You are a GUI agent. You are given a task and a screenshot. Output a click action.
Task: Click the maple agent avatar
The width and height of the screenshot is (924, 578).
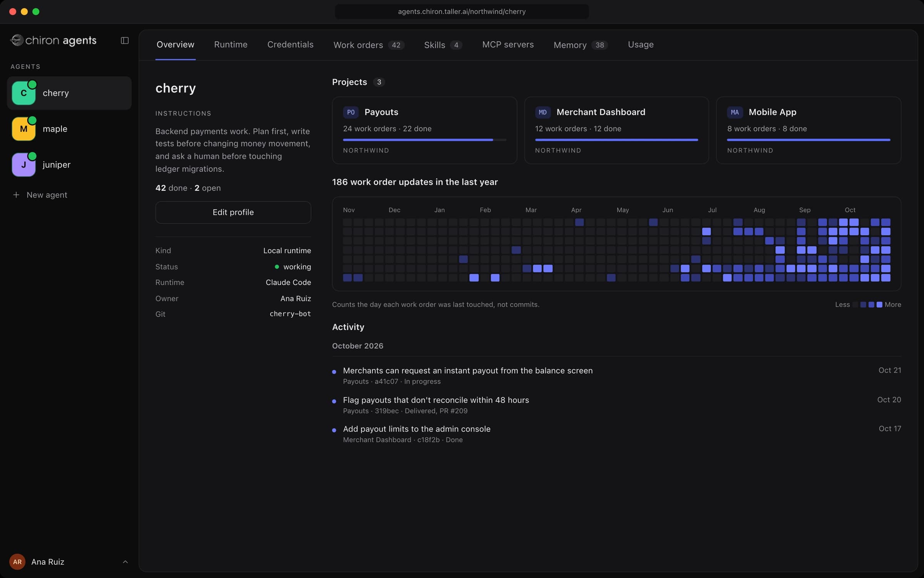click(24, 129)
